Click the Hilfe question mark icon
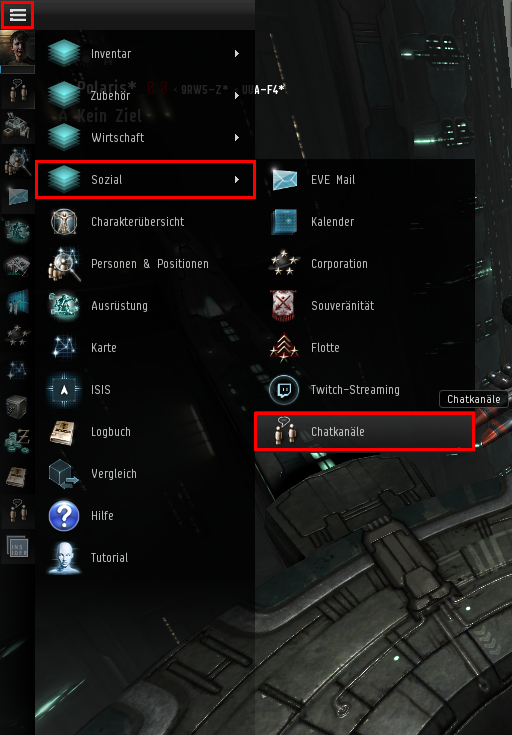This screenshot has width=512, height=735. tap(64, 516)
